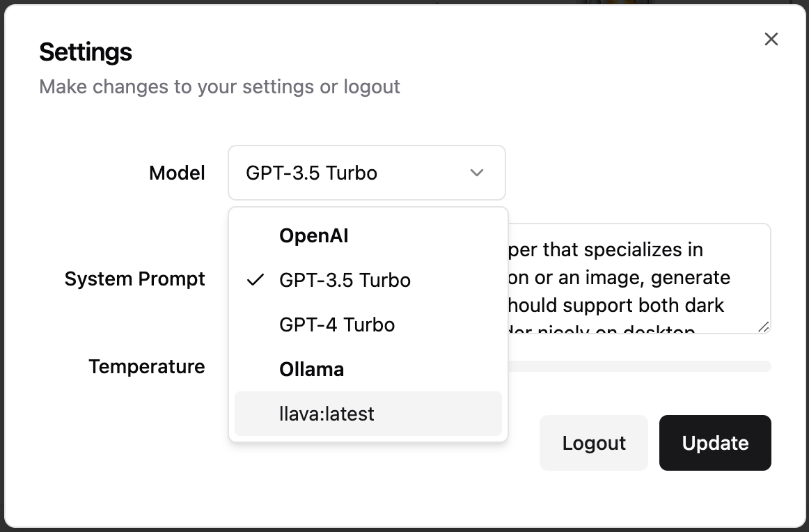Click the Model label

[x=177, y=173]
